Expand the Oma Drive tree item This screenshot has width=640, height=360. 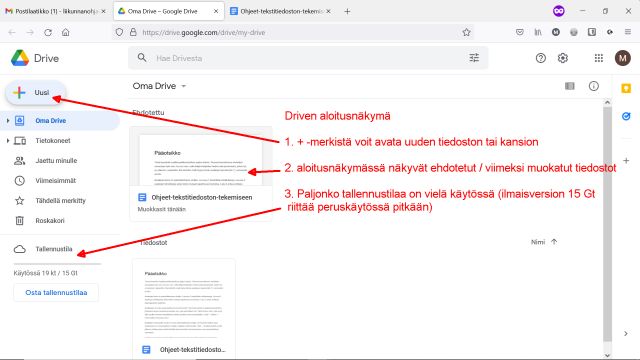[x=8, y=121]
